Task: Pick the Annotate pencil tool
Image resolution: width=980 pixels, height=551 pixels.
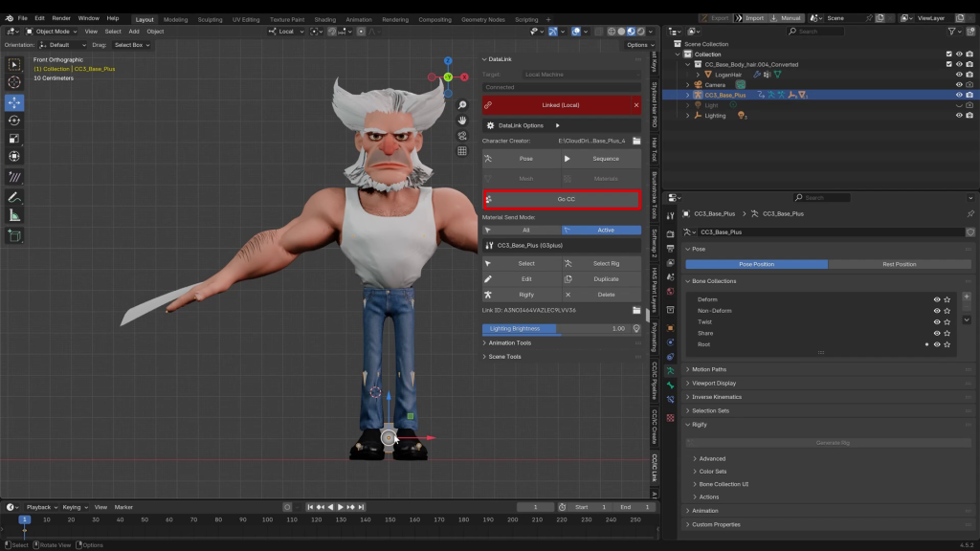Action: tap(14, 197)
